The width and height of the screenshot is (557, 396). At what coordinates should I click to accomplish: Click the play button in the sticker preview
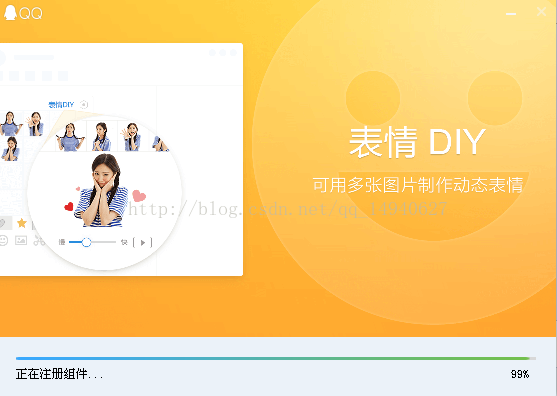click(x=143, y=243)
